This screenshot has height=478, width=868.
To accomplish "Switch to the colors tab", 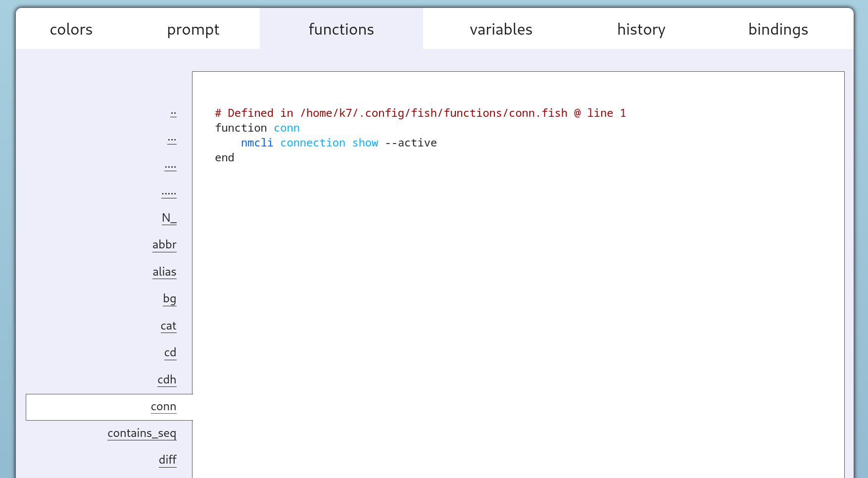I will click(71, 30).
